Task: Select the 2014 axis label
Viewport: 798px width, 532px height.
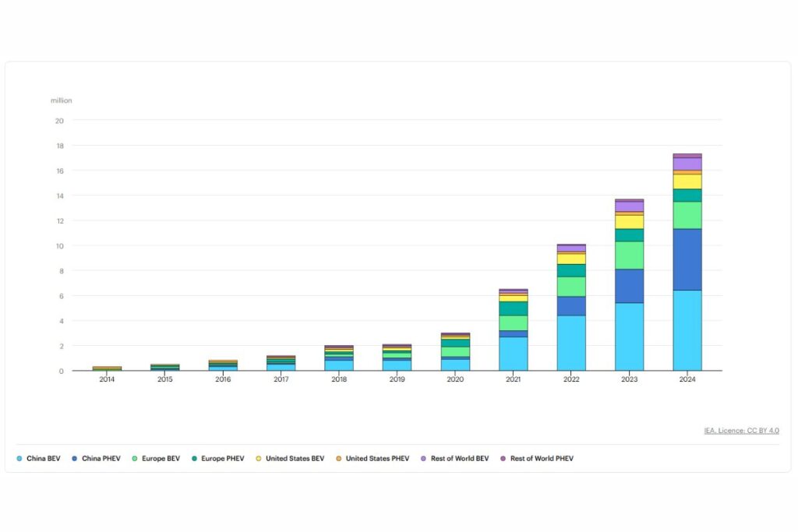Action: (x=107, y=379)
